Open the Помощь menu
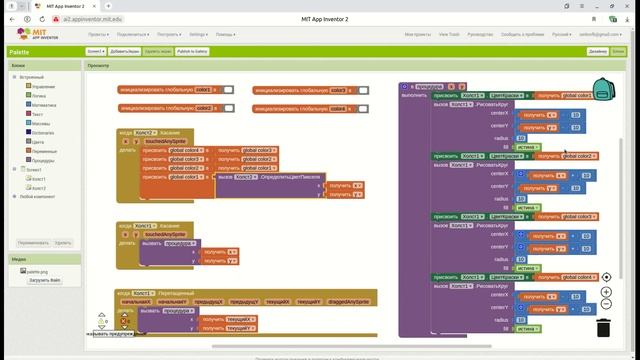Viewport: 640px width, 360px height. click(x=225, y=35)
